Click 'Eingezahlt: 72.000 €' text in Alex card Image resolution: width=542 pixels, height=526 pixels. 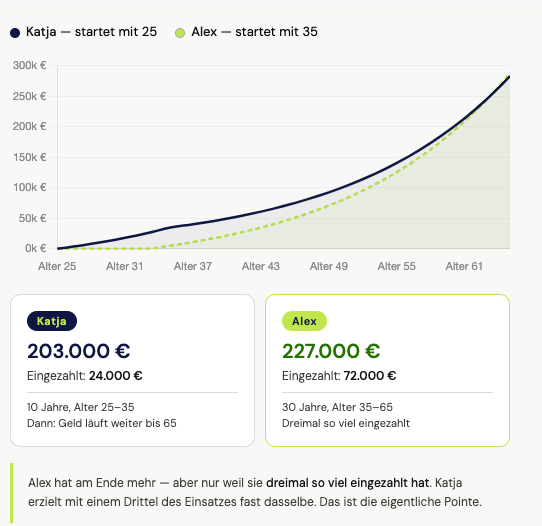point(339,376)
